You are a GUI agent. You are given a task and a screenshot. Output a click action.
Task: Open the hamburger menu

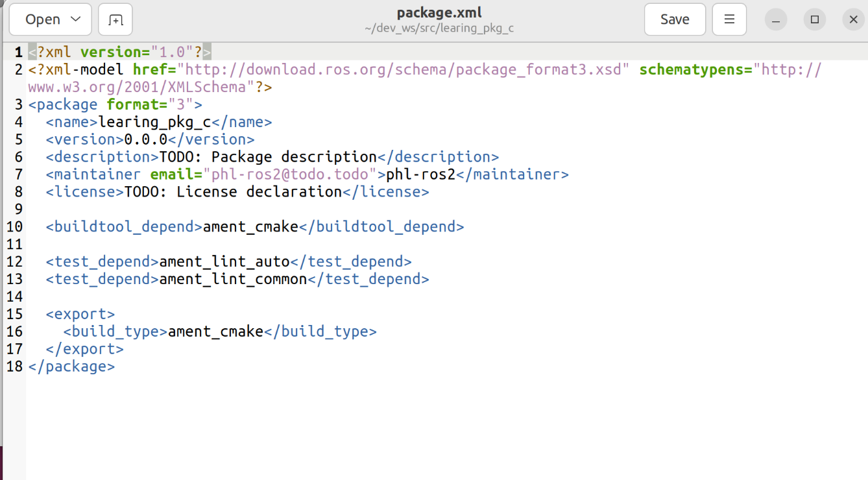(729, 19)
